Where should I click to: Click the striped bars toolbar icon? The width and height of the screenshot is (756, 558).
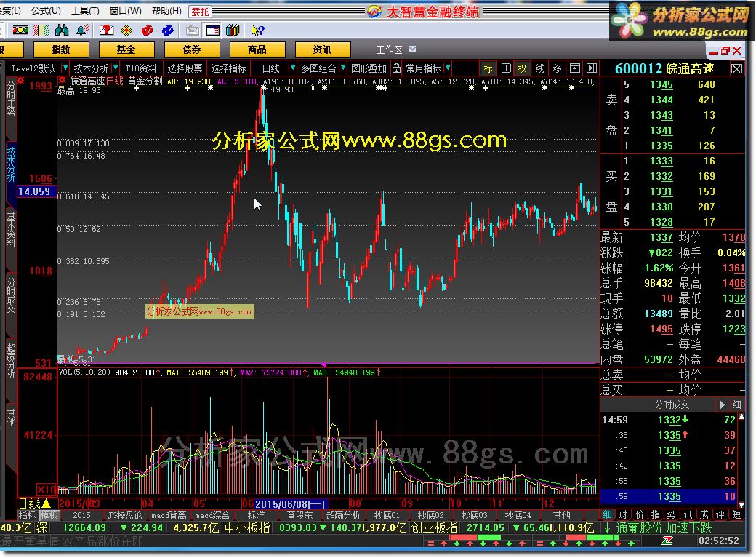tap(41, 31)
